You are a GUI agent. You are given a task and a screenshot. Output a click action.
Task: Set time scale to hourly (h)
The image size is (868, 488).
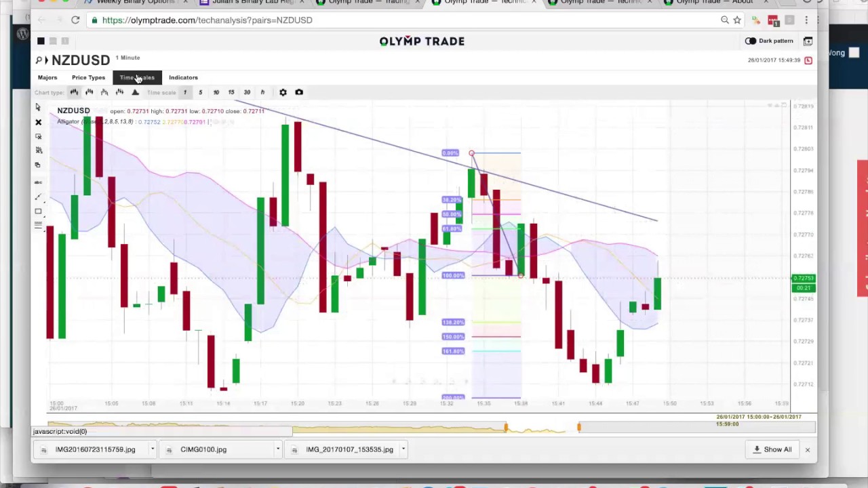coord(262,92)
